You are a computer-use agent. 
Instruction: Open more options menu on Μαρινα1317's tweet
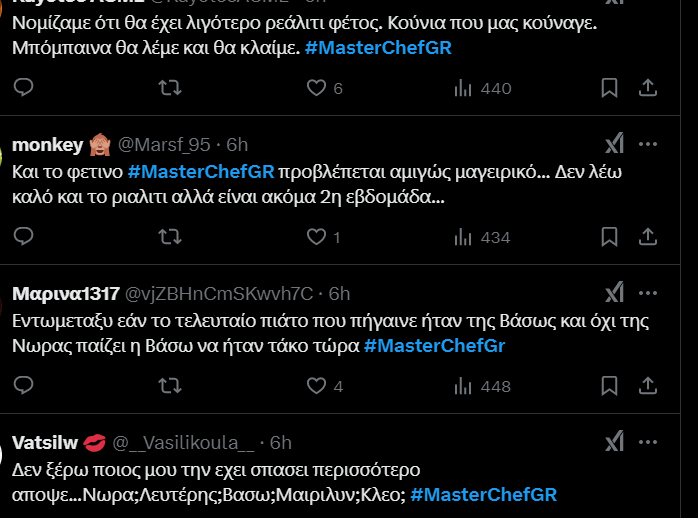[648, 292]
